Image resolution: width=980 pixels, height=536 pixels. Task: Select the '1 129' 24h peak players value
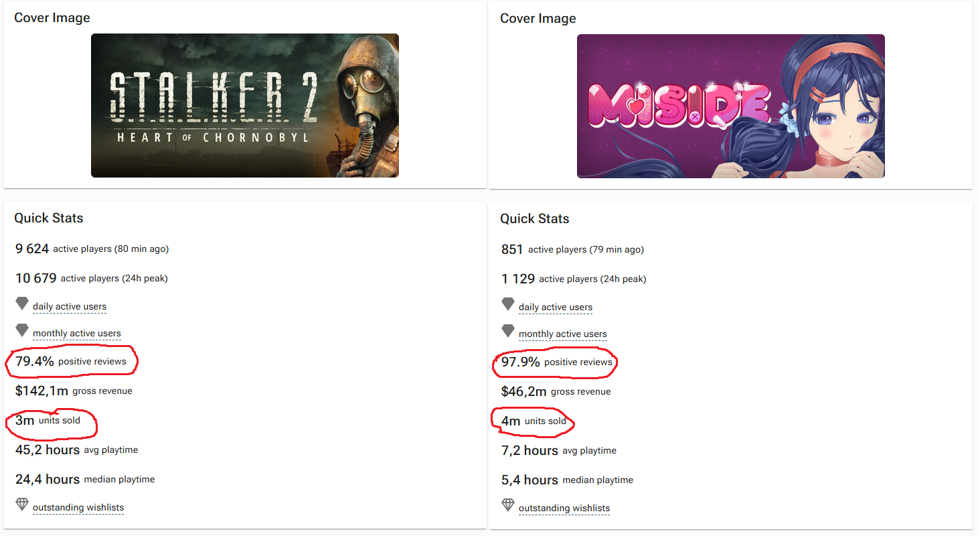pyautogui.click(x=518, y=279)
